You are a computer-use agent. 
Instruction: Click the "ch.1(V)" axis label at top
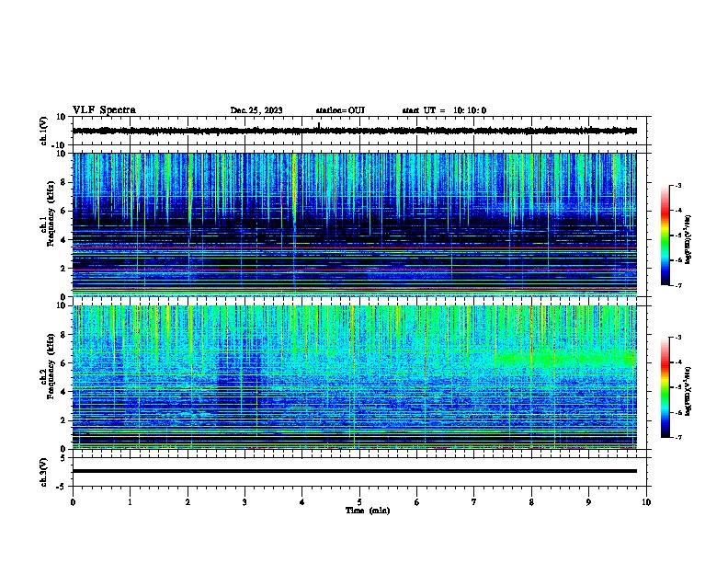coord(44,131)
